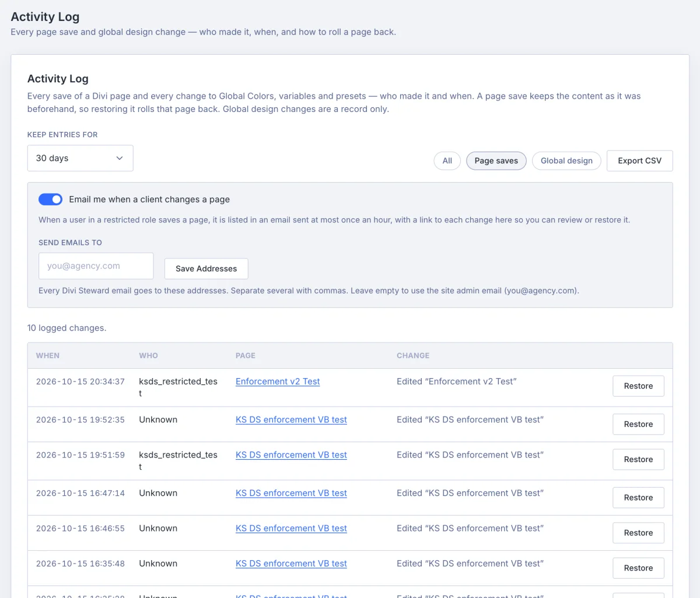Viewport: 700px width, 598px height.
Task: Click the timestamp 2026-10-15 16:47:14
Action: pyautogui.click(x=80, y=494)
